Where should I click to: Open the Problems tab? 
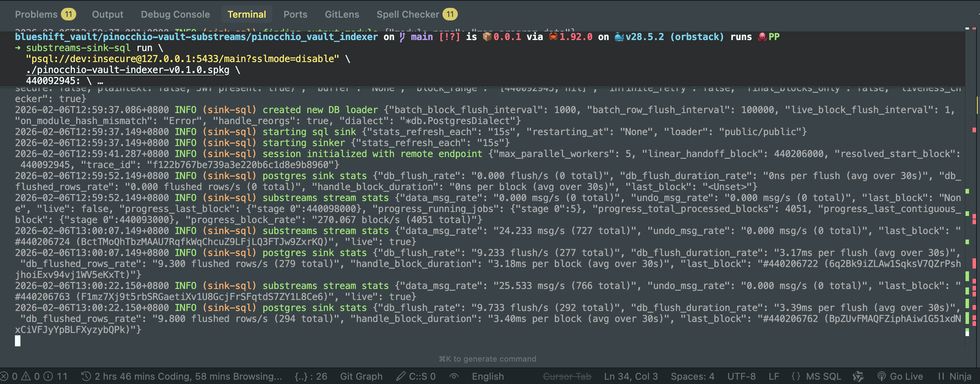click(x=36, y=15)
